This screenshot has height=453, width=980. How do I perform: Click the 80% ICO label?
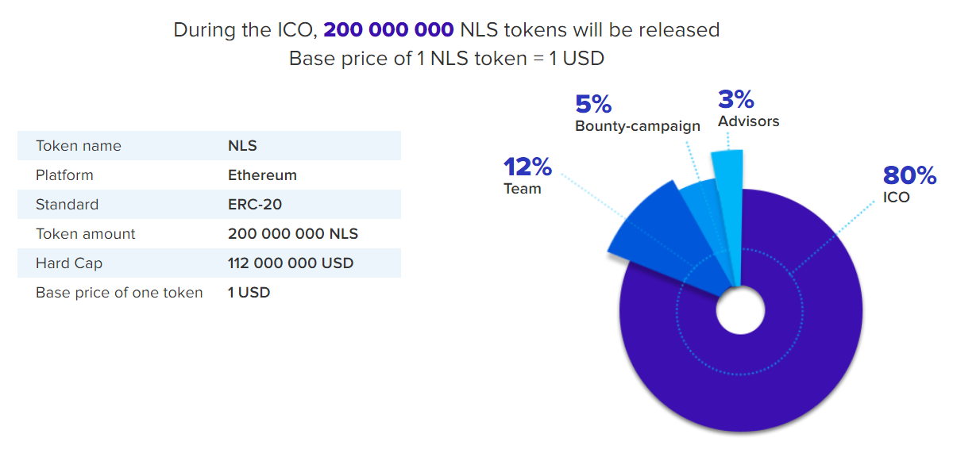909,183
